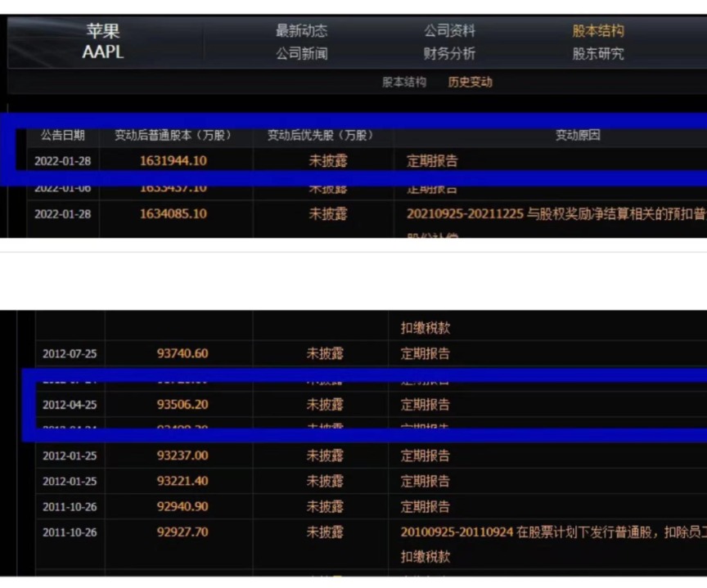
Task: Select the date in the 1631944.10 row
Action: [x=63, y=161]
